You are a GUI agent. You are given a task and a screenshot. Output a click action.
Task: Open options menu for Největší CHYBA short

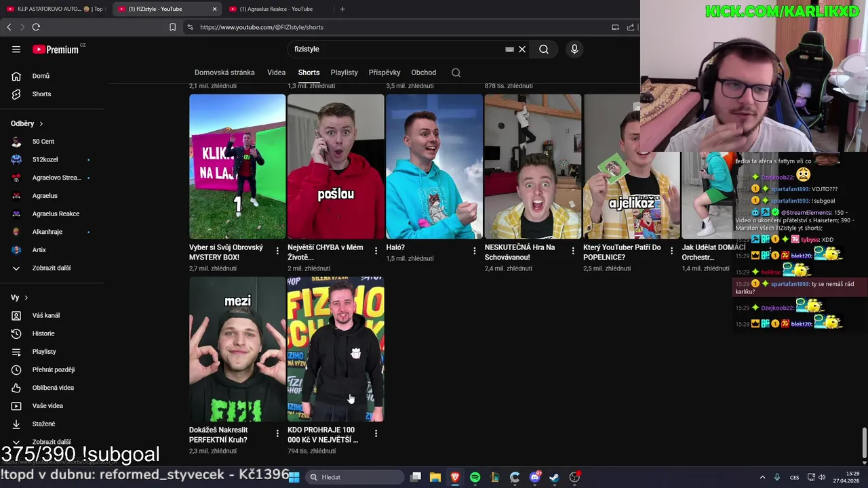pos(376,251)
